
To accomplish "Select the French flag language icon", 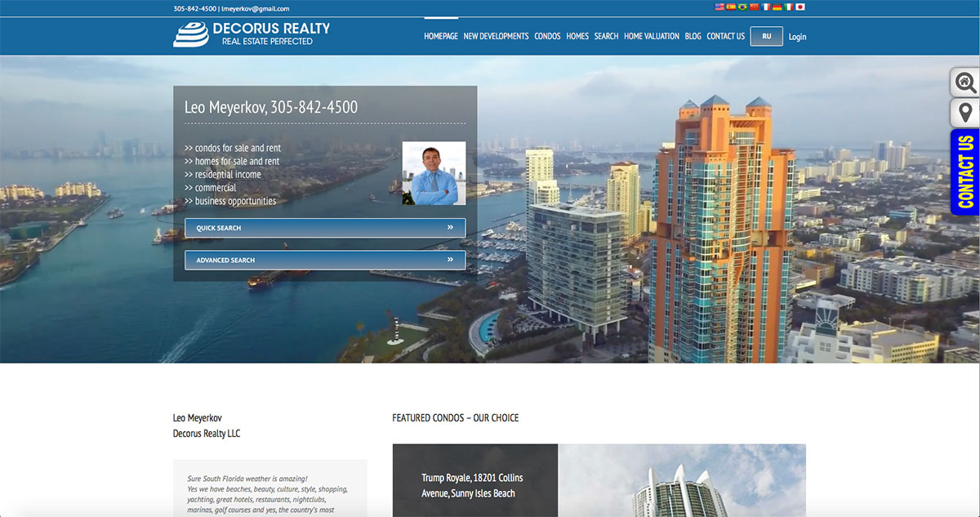I will click(x=766, y=7).
